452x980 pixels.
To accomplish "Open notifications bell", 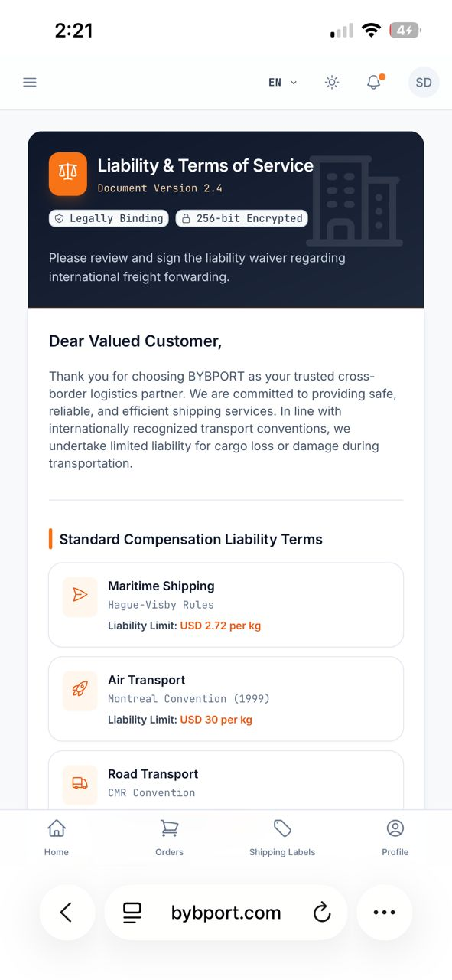I will (374, 82).
